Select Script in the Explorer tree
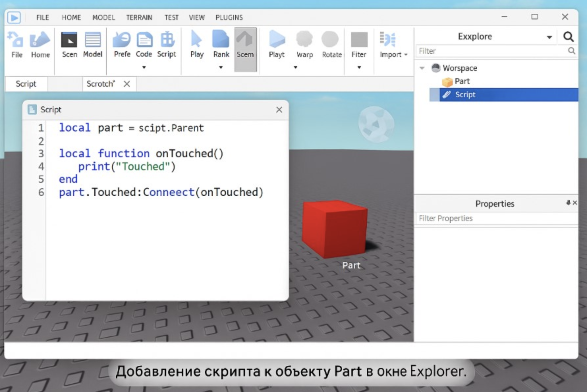587x392 pixels. (x=504, y=95)
